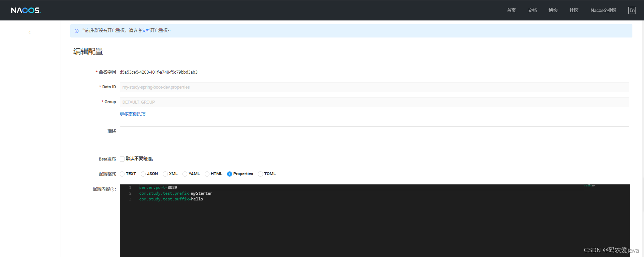Click the namespace ID d5a53ce5-4288-401f-a748-f5c79bbd3ab3

tap(159, 72)
